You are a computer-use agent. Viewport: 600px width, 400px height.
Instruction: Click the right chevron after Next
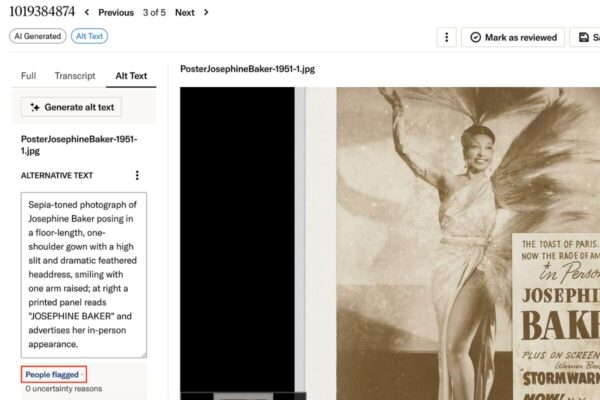206,13
